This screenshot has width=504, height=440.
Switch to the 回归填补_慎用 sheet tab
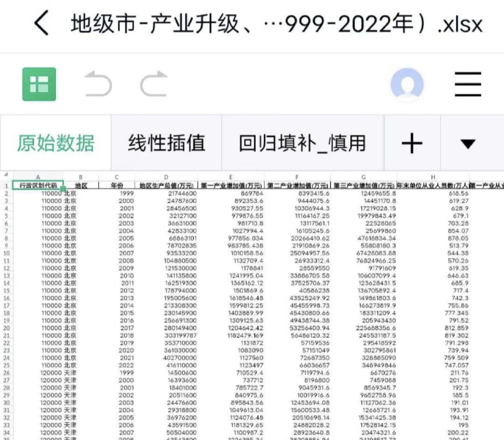[302, 143]
